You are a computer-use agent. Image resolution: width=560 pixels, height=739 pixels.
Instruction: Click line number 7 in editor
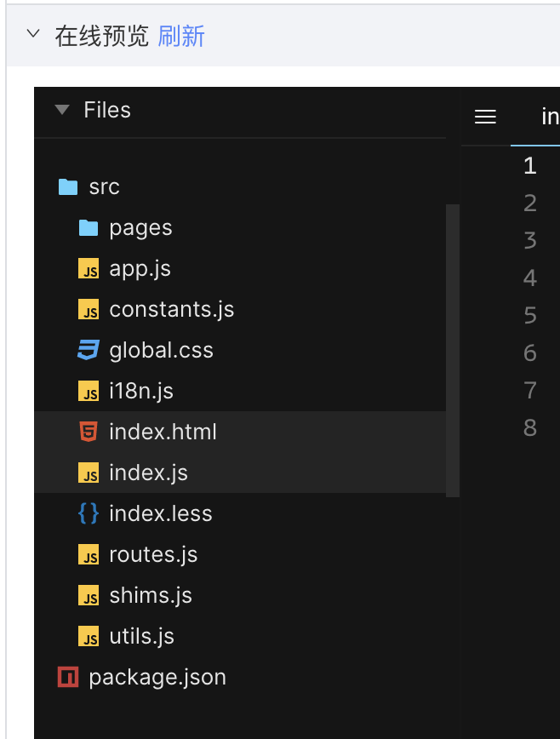530,390
